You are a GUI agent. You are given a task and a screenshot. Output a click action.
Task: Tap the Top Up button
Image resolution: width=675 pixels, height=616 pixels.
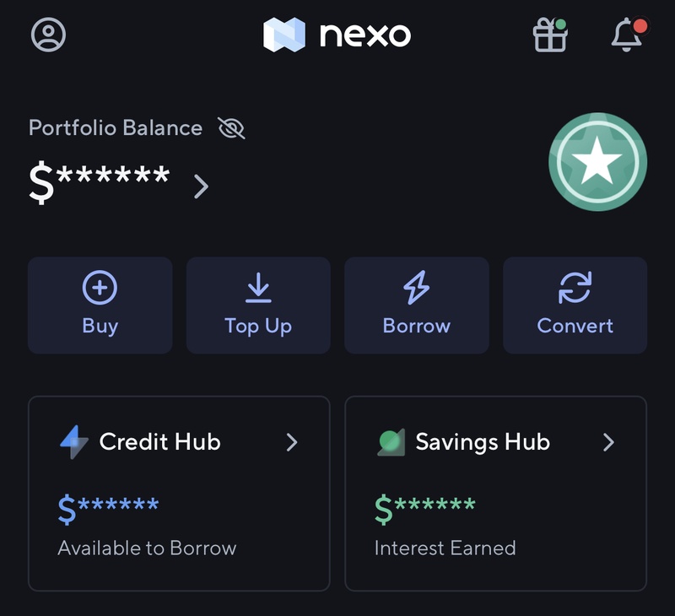258,305
